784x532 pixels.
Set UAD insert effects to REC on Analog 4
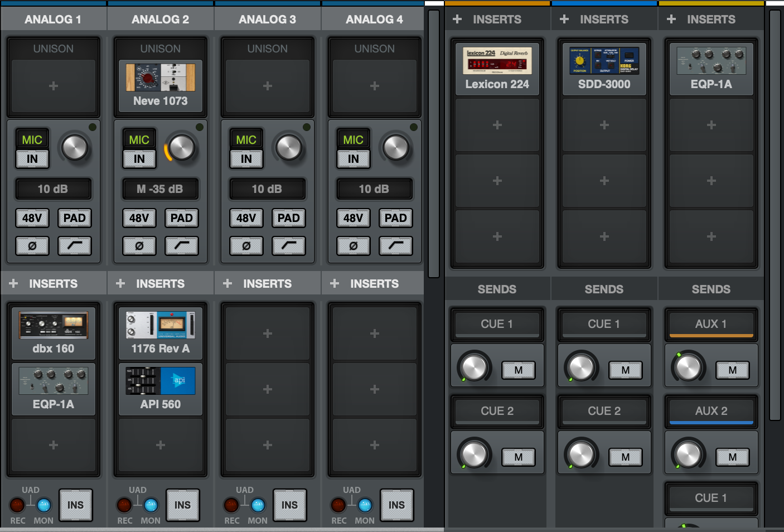(338, 505)
